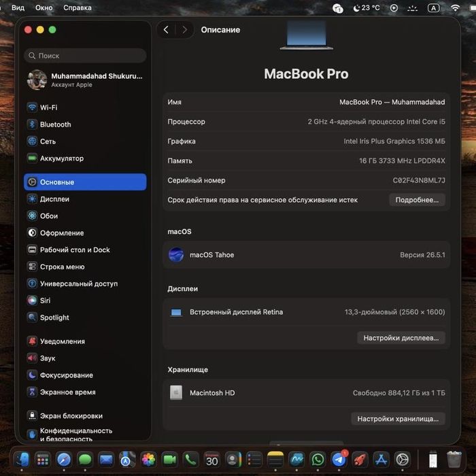
Task: Open Notes app in the Dock
Action: tap(275, 460)
